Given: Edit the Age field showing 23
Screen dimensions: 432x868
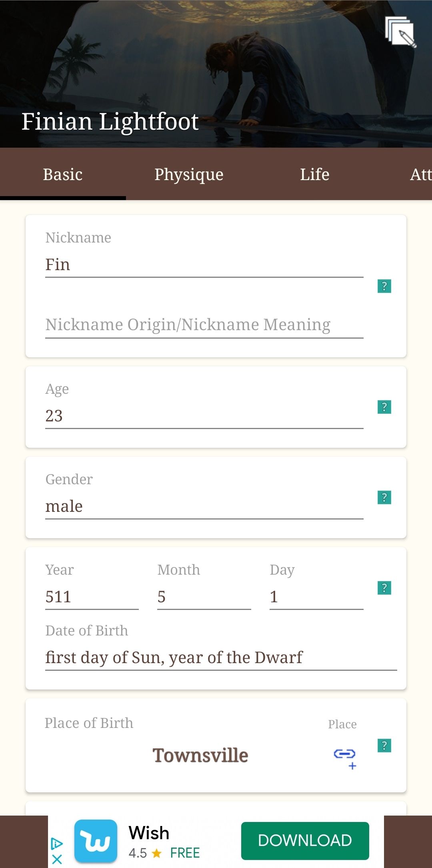Looking at the screenshot, I should point(204,416).
